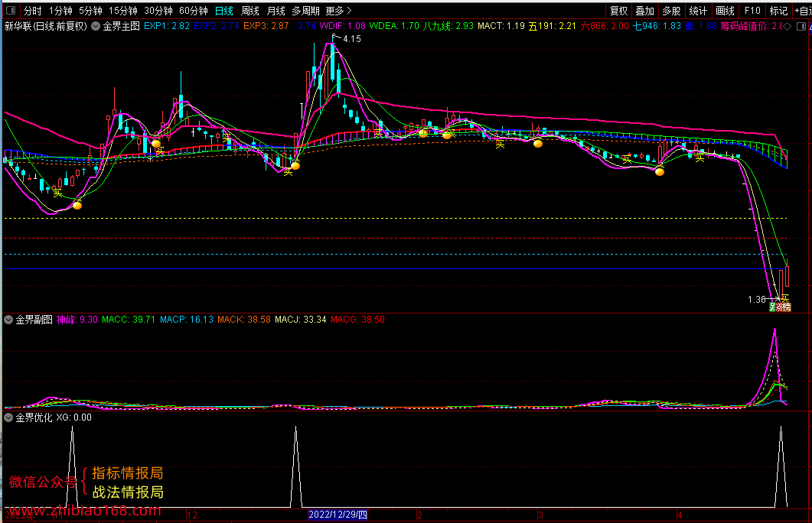Click the colored badge below the 1.36 low

pyautogui.click(x=780, y=307)
